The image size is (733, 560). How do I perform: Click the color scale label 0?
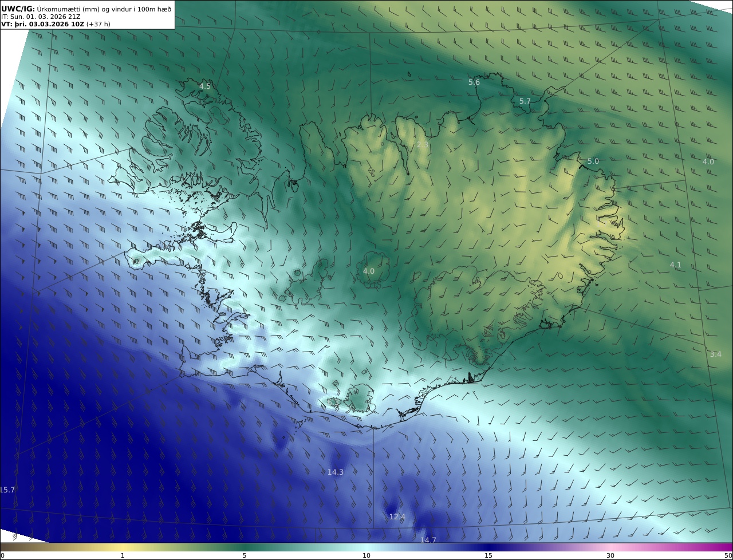tap(3, 555)
